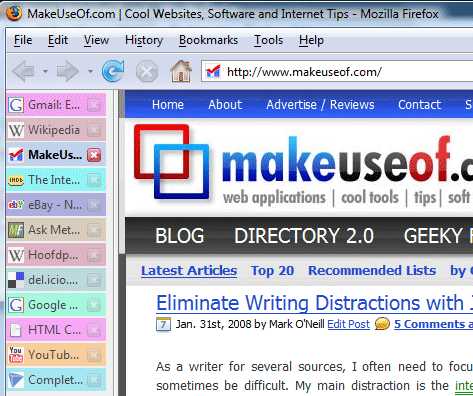This screenshot has height=396, width=473.
Task: Click the Home link in site nav
Action: tap(168, 105)
